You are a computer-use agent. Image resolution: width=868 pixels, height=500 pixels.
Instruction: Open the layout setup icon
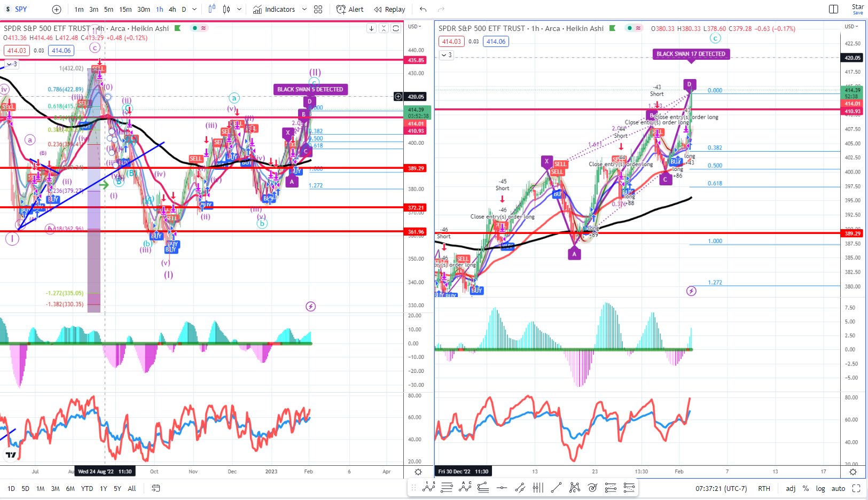pos(833,9)
